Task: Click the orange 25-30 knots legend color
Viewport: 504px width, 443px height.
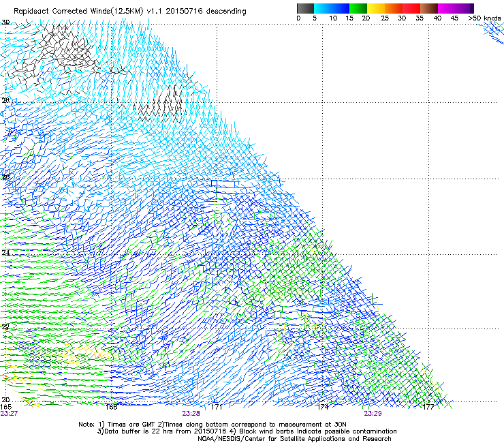Action: 394,8
